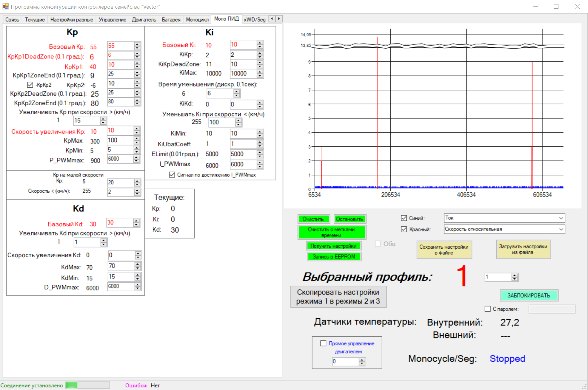Click Загрузить настройки из файла button

[x=523, y=249]
